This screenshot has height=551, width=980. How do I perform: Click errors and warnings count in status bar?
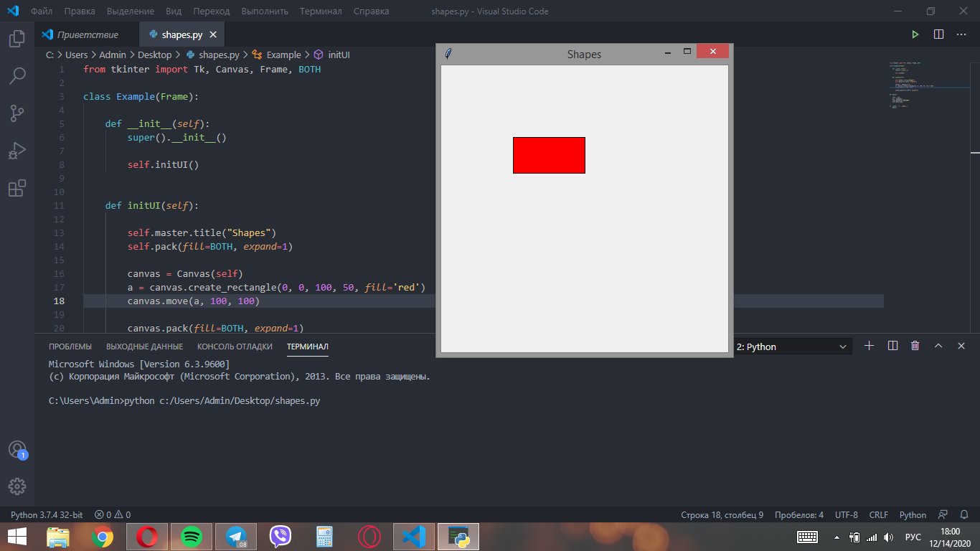(113, 515)
